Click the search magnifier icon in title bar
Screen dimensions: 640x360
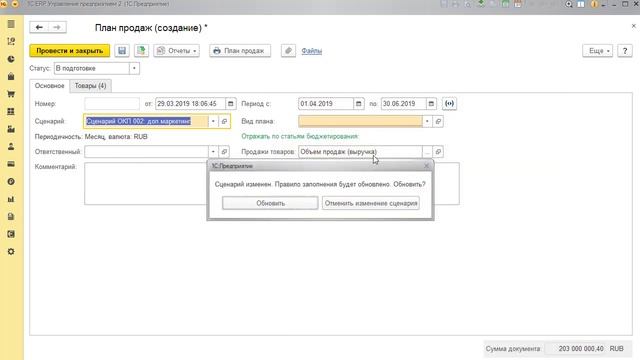tap(569, 4)
